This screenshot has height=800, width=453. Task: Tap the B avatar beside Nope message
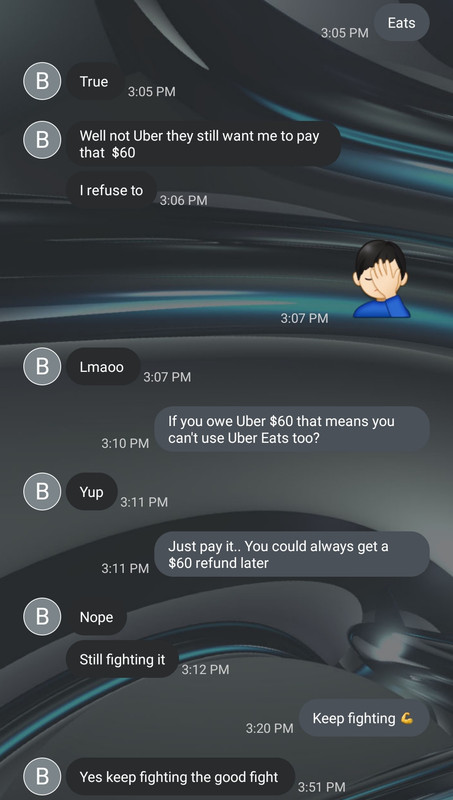tap(42, 616)
